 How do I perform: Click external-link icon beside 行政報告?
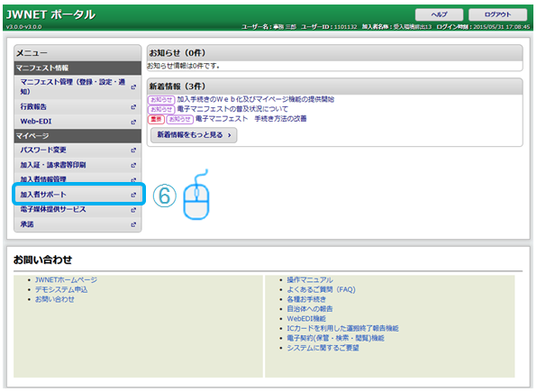pyautogui.click(x=133, y=107)
